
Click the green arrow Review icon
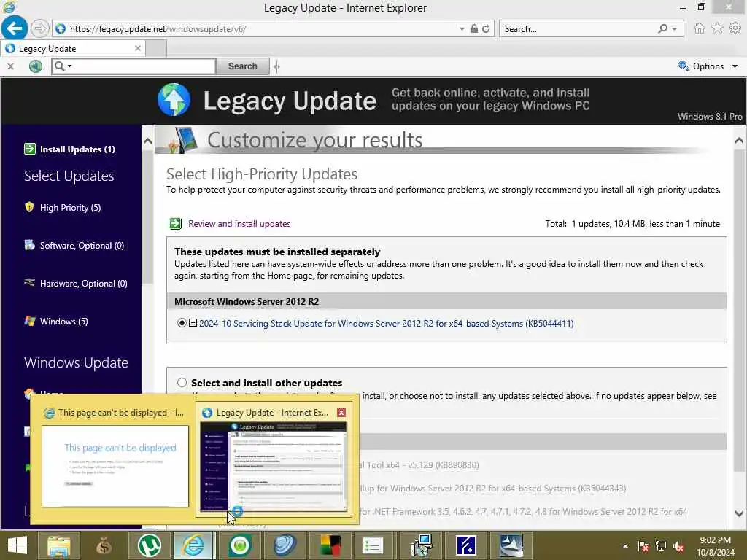pos(176,223)
